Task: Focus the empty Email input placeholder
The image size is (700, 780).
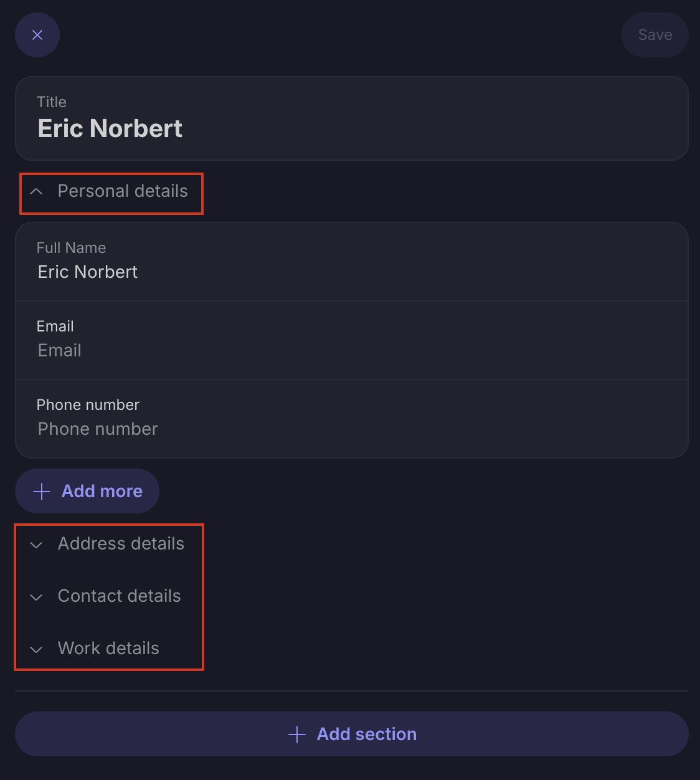Action: (60, 351)
